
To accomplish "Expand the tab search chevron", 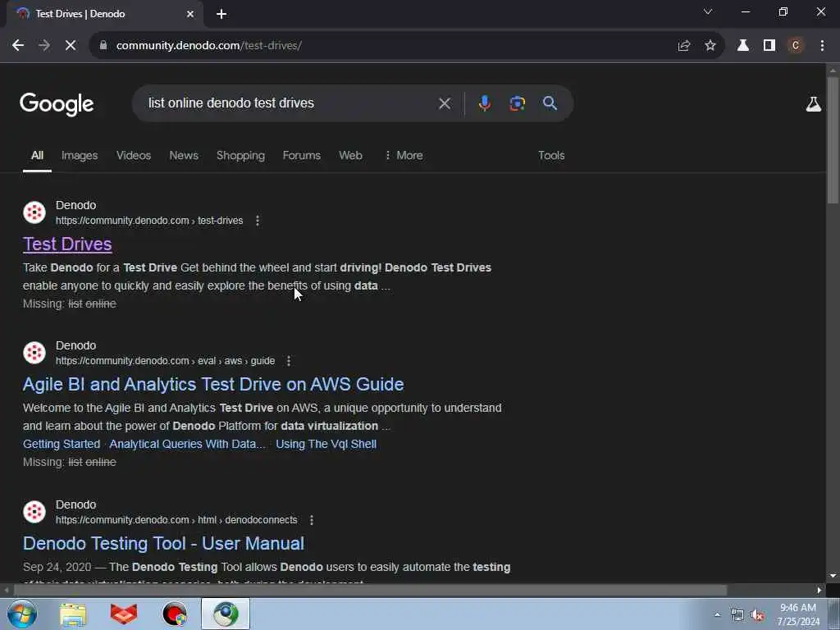I will pos(708,11).
